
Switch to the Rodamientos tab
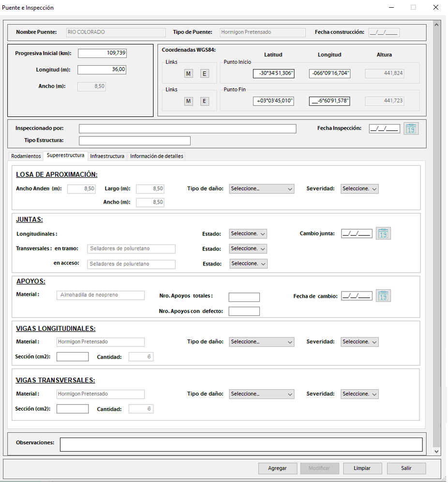coord(26,156)
